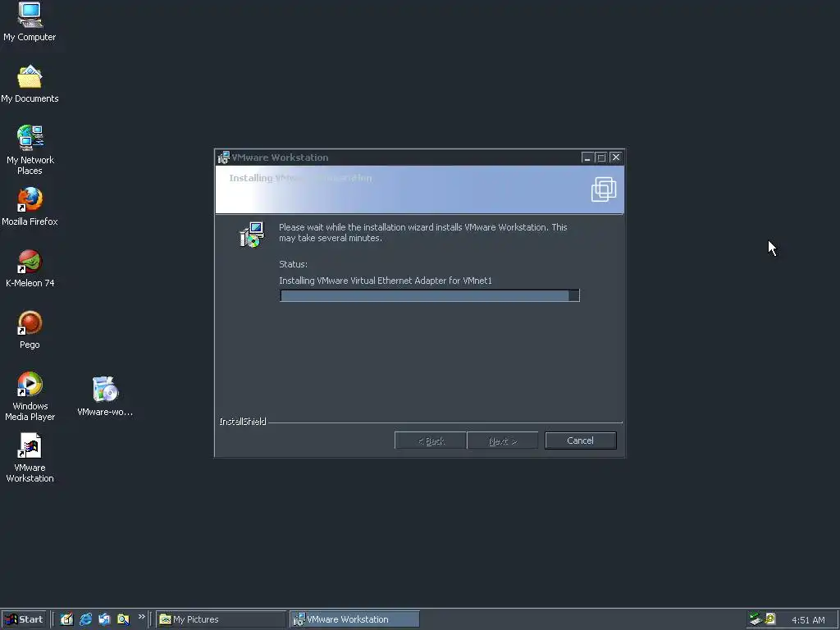Click the search folder quick launch icon
This screenshot has width=840, height=630.
click(x=123, y=619)
